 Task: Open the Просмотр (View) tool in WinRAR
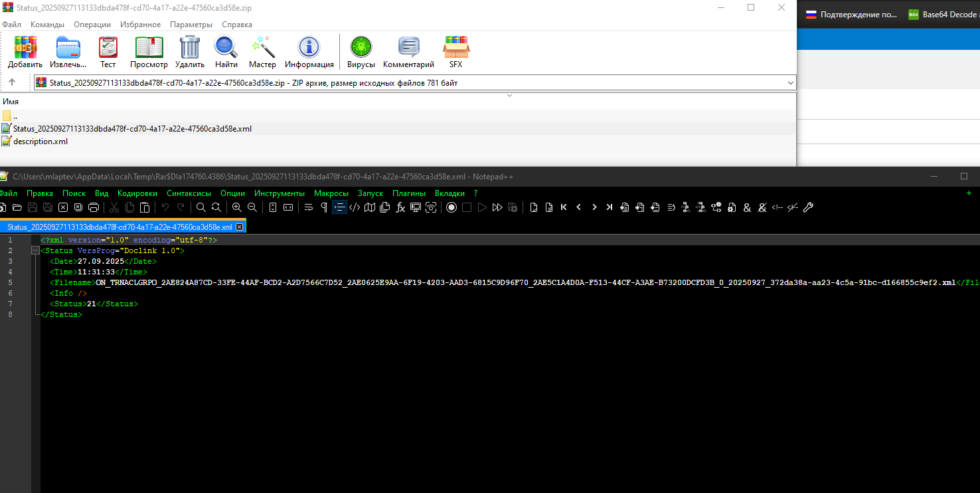[149, 52]
